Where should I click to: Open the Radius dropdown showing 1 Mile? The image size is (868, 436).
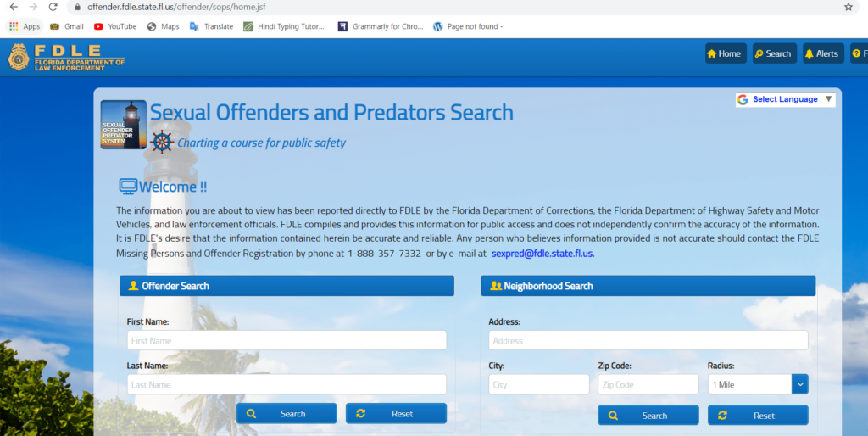click(758, 384)
